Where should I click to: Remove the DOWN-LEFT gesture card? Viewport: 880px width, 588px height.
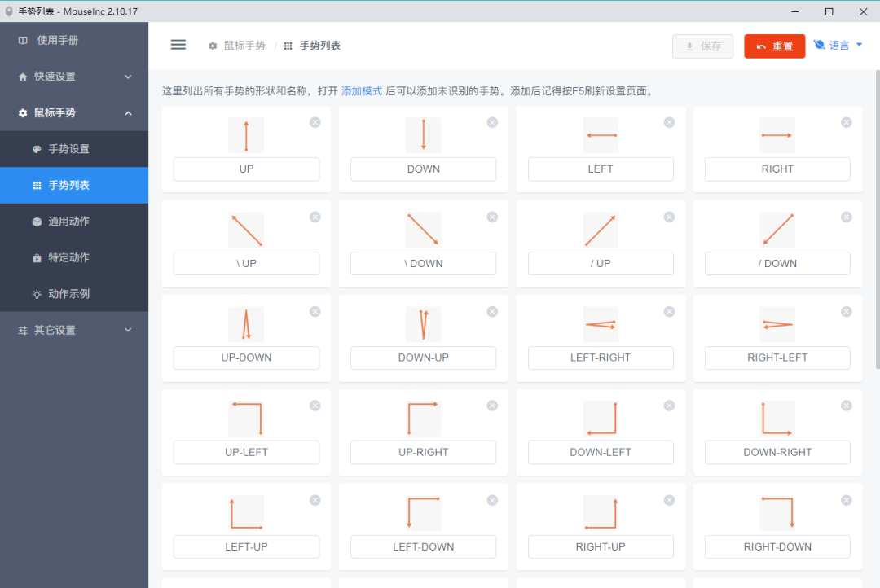point(669,406)
